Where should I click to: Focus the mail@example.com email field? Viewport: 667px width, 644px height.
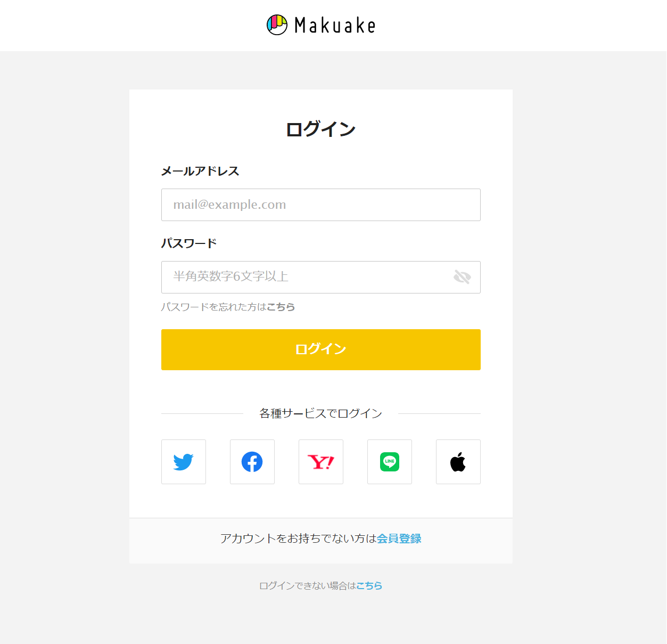click(321, 205)
